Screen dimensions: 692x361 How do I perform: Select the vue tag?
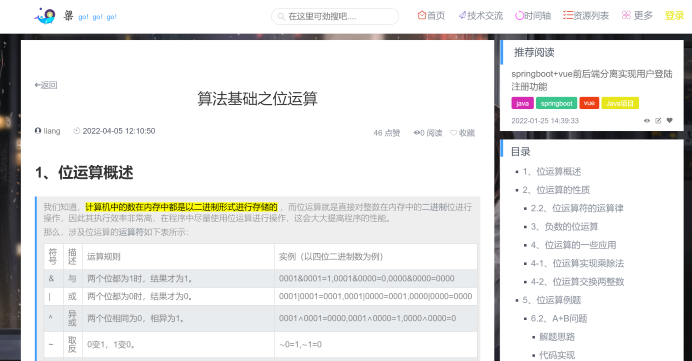point(589,103)
